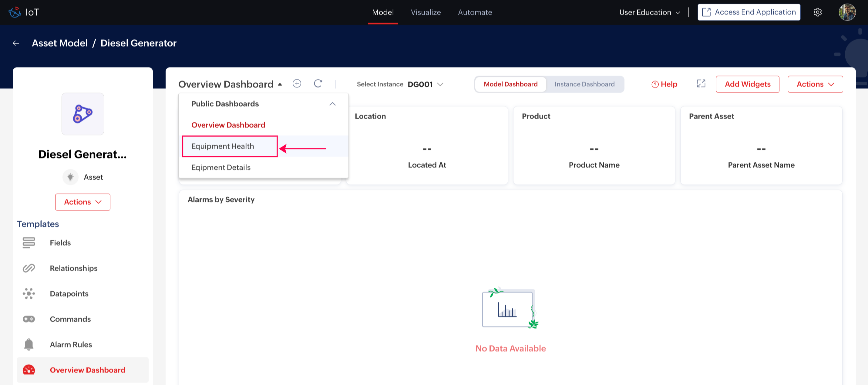Collapse the Public Dashboards section

(x=332, y=104)
